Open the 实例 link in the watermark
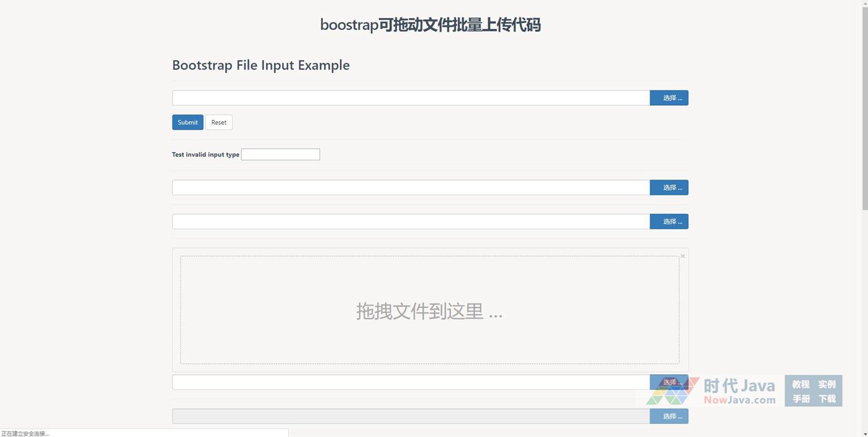The height and width of the screenshot is (437, 868). (x=827, y=384)
